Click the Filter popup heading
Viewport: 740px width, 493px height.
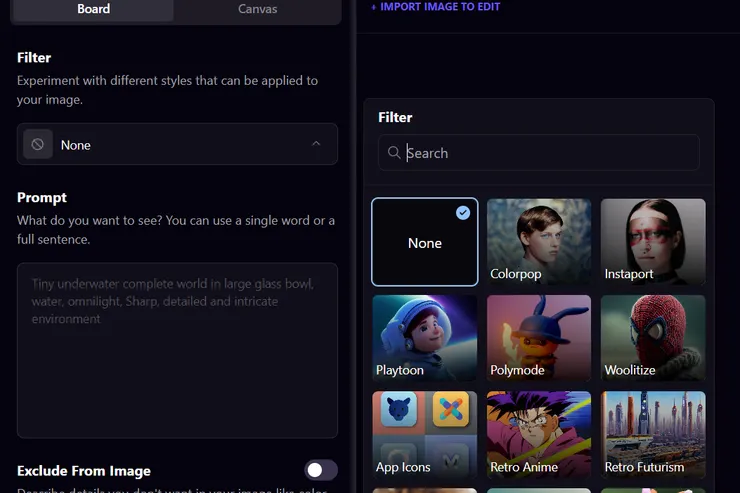pyautogui.click(x=395, y=117)
